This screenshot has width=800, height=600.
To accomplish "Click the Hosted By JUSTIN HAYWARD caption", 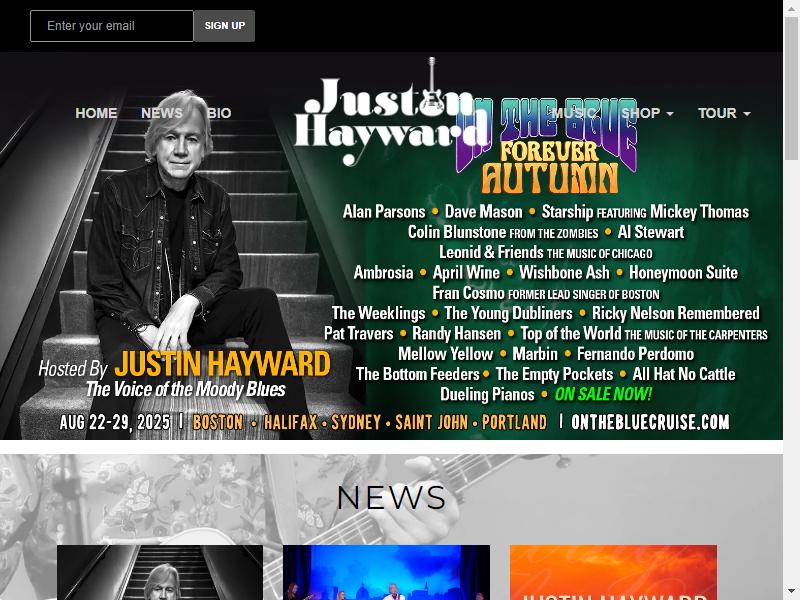I will coord(184,365).
